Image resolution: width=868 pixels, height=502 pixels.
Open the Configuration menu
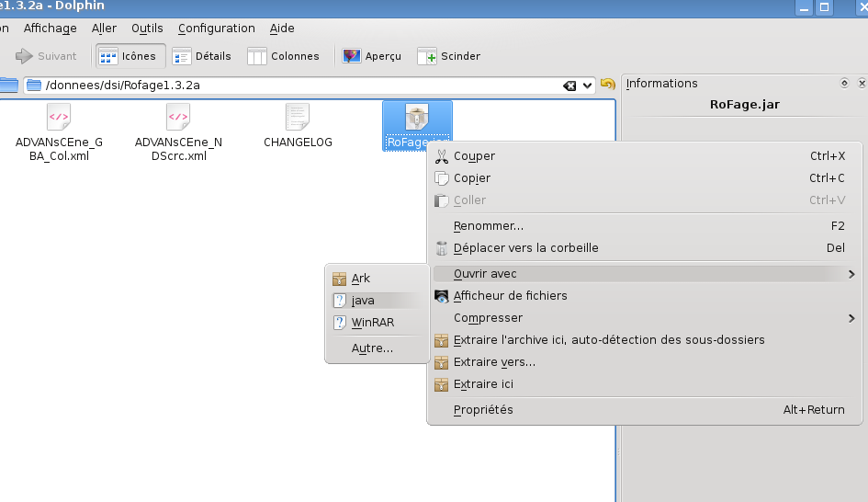coord(216,29)
